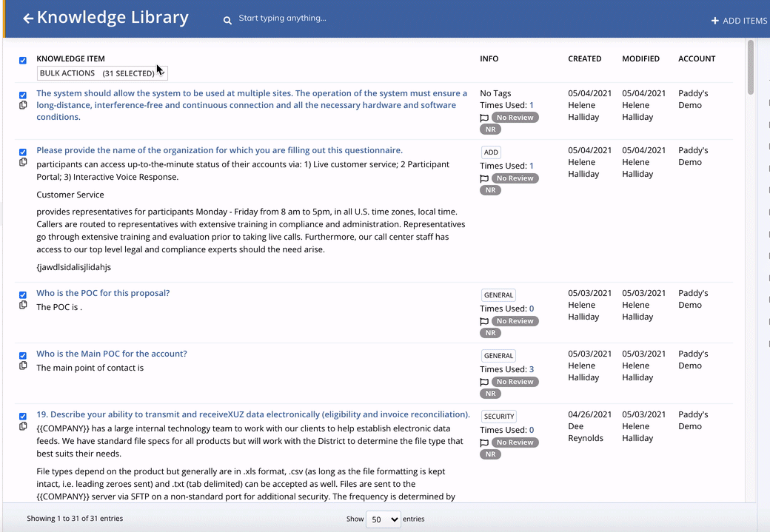Open 'Please provide the name of the organization' item

219,150
